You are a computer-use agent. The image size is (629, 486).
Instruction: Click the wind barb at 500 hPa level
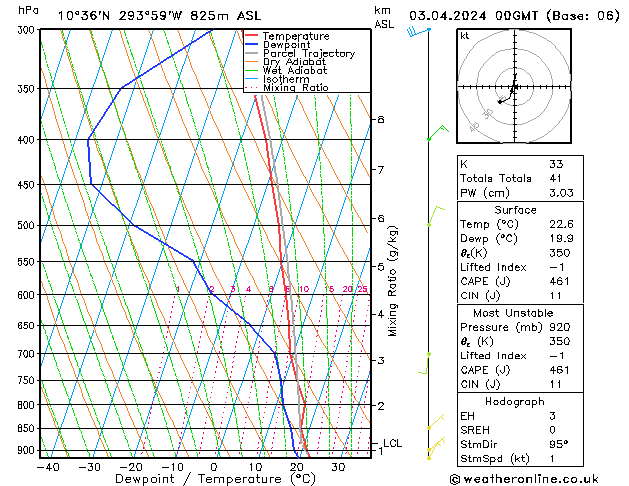(436, 216)
